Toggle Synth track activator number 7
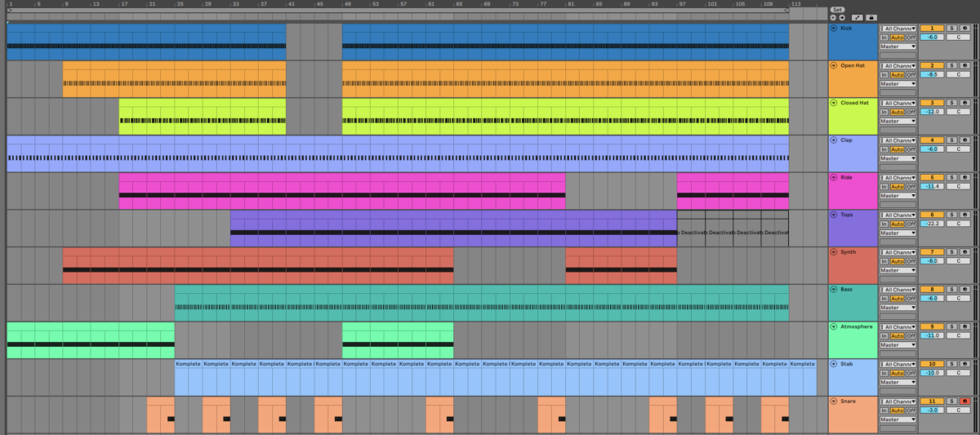 (932, 252)
